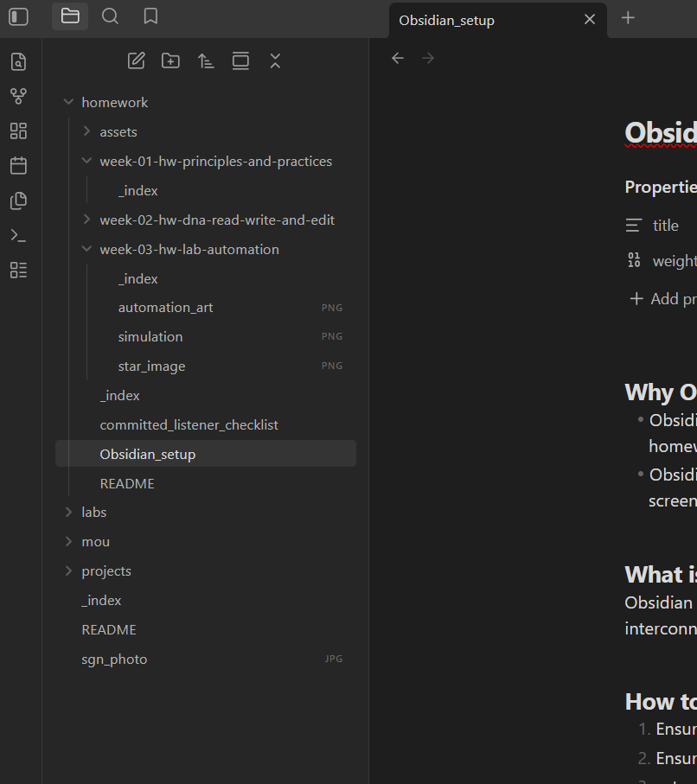Image resolution: width=697 pixels, height=784 pixels.
Task: Click the Properties heading
Action: [661, 187]
